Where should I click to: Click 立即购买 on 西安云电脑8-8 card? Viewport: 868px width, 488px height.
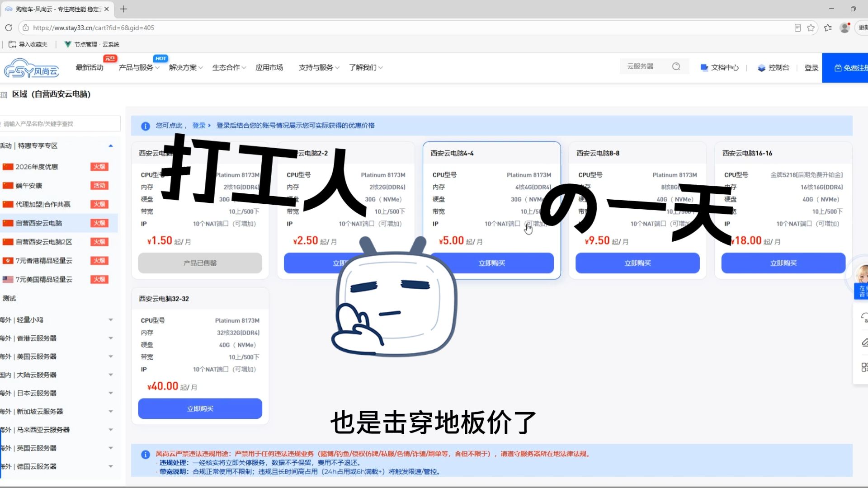pyautogui.click(x=637, y=263)
